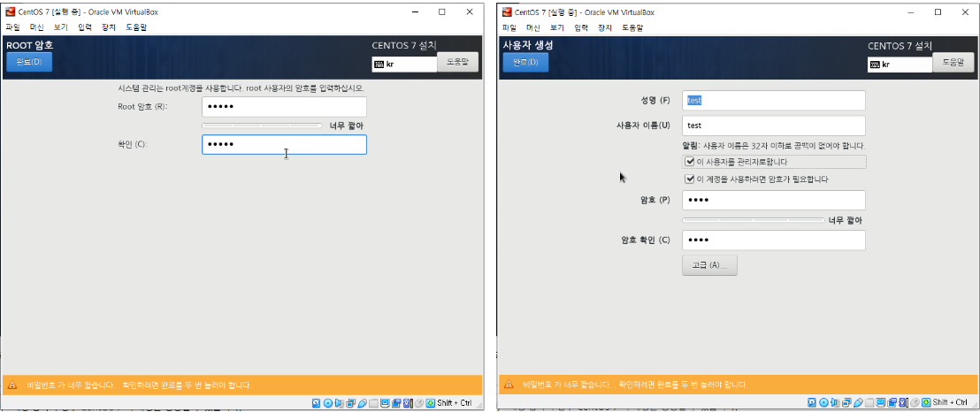The height and width of the screenshot is (412, 980).
Task: Uncheck '이 계정을 사용하려면 암호가 필요합니다' checkbox
Action: 689,179
